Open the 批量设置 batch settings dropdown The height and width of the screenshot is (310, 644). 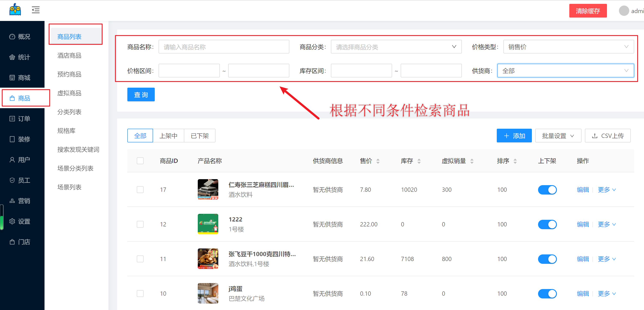coord(558,136)
